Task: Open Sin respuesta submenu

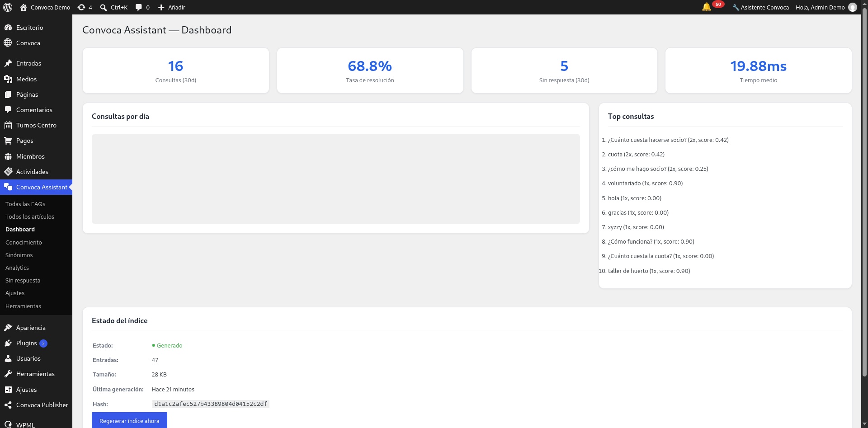Action: coord(23,280)
